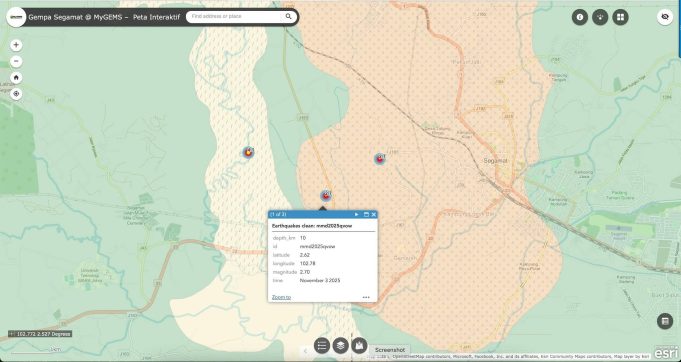
Task: Click the 102.772 2.527 Degrees coordinates text
Action: pos(43,334)
